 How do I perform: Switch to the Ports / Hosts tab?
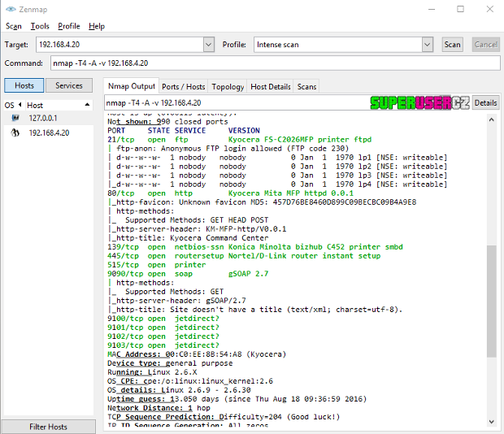183,87
